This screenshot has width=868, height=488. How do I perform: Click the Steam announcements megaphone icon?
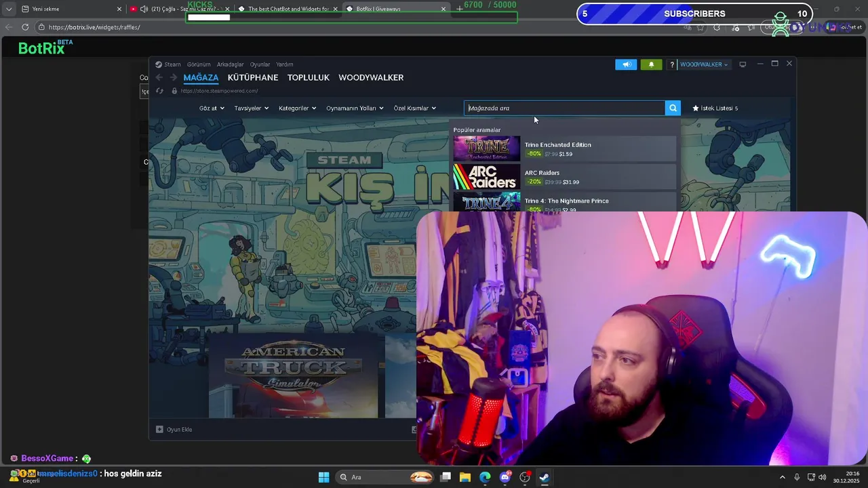(626, 64)
